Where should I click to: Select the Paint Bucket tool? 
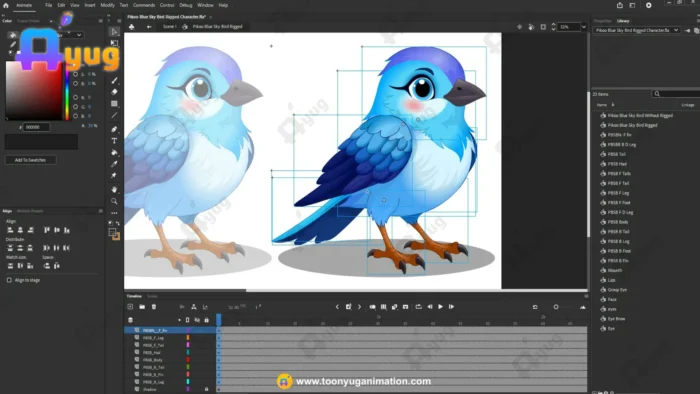click(x=114, y=153)
